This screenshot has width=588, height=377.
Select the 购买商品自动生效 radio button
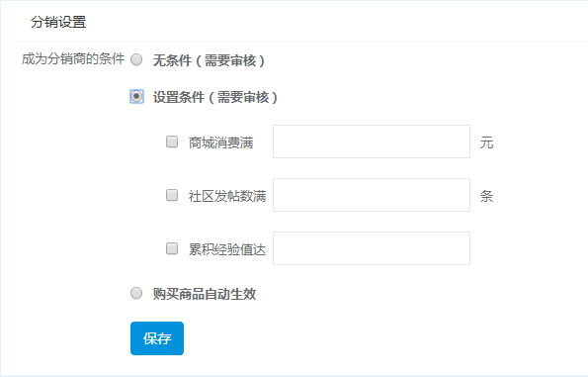click(136, 293)
